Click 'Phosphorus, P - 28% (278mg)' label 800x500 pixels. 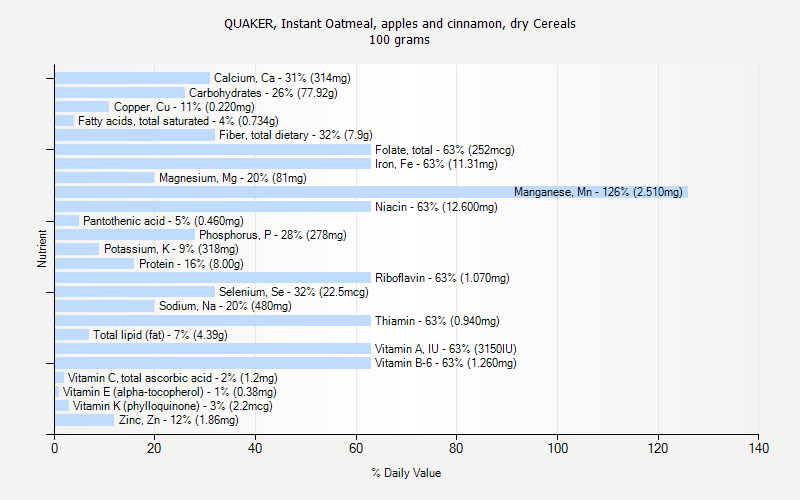(x=273, y=235)
